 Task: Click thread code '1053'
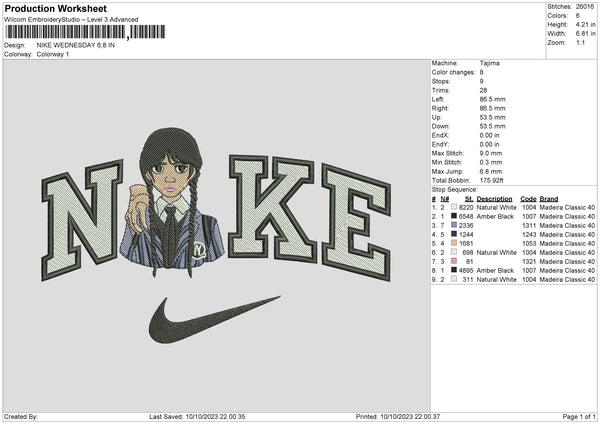click(x=529, y=243)
